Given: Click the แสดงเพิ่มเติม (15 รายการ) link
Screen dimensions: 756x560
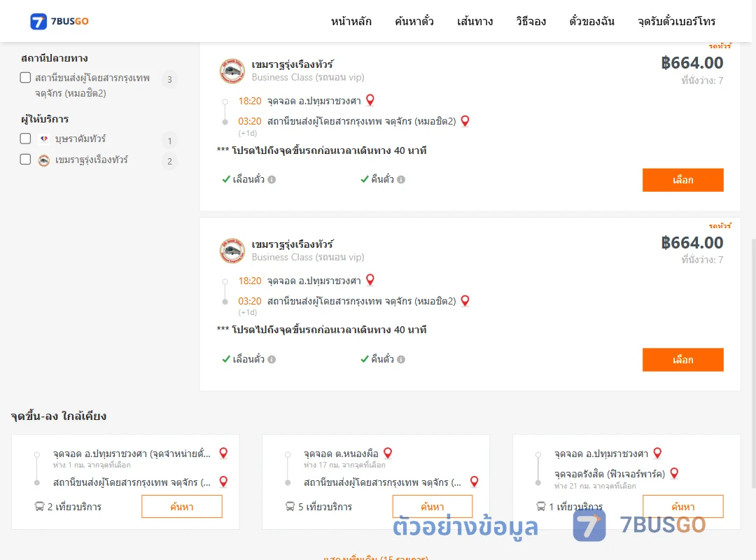Looking at the screenshot, I should coord(376,558).
